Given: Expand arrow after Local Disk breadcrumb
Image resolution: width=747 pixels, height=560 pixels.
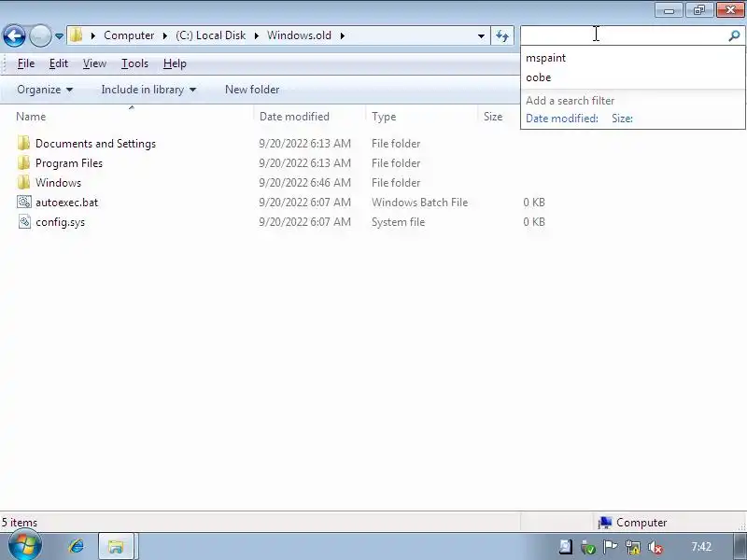Looking at the screenshot, I should tap(256, 35).
